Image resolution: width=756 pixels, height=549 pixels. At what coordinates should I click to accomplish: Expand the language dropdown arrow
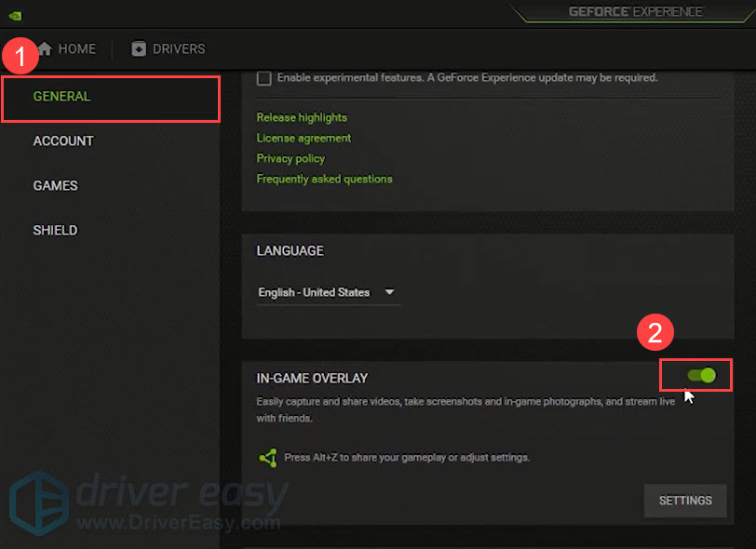389,292
